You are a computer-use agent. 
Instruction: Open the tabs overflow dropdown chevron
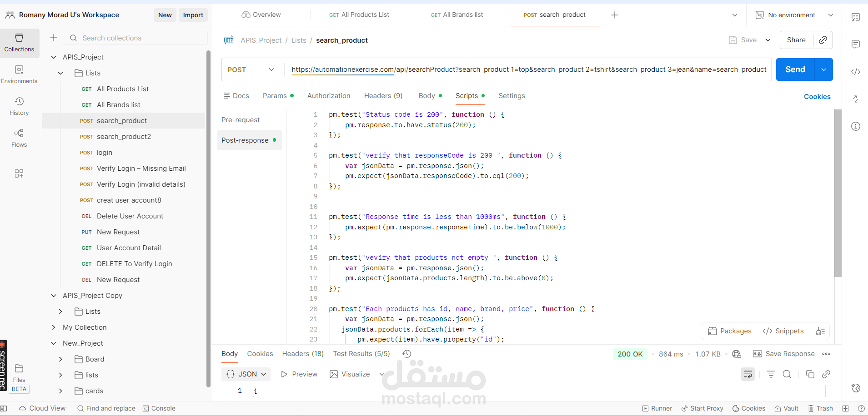[x=735, y=15]
